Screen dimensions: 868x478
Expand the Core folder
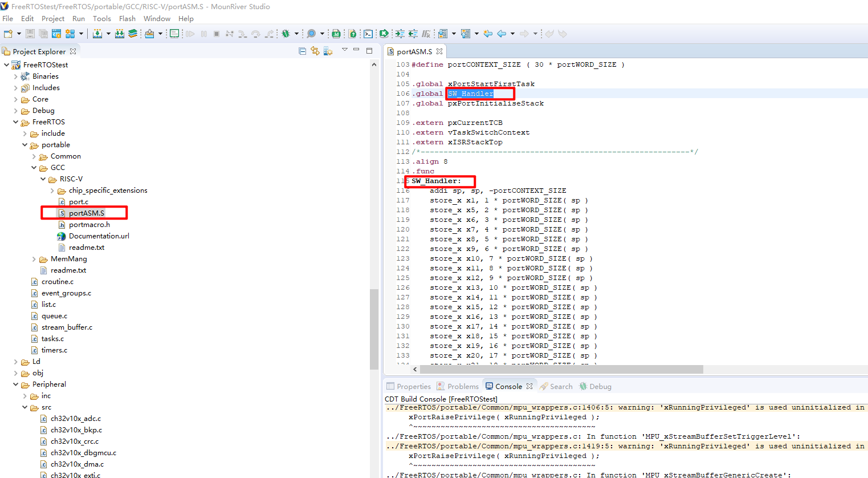pos(15,99)
